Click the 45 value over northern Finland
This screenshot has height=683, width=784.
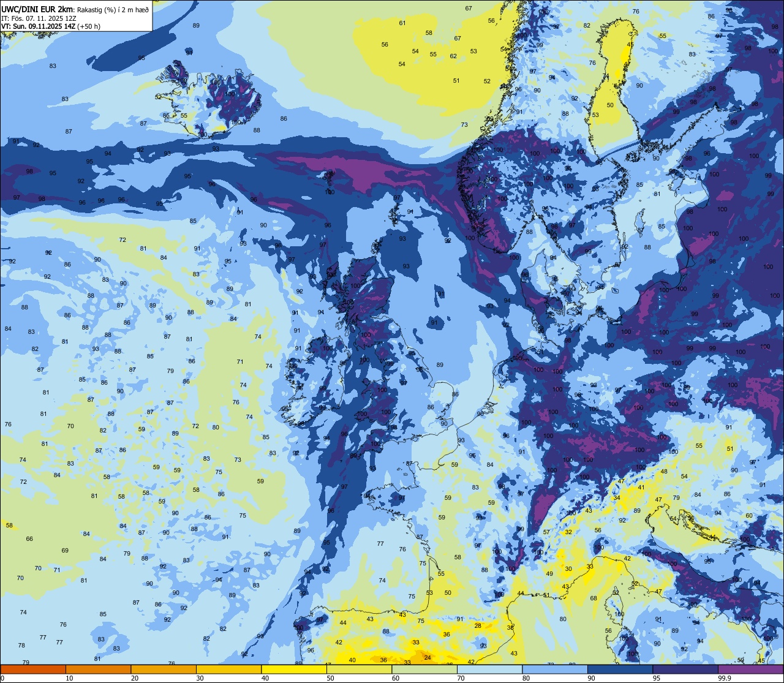[631, 45]
